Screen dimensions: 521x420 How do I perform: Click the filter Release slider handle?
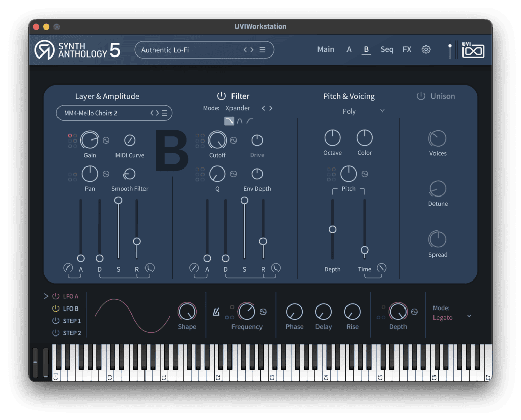pyautogui.click(x=263, y=241)
